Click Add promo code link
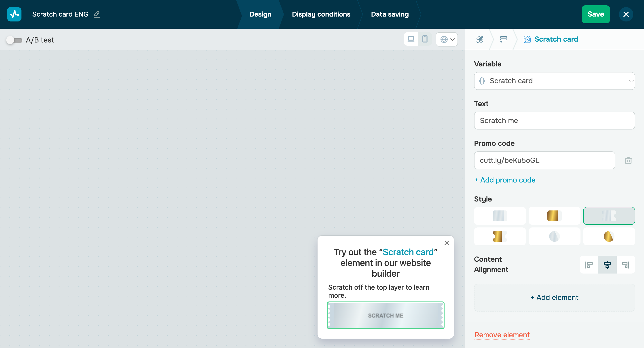Screen dimensions: 644x348 (505, 180)
